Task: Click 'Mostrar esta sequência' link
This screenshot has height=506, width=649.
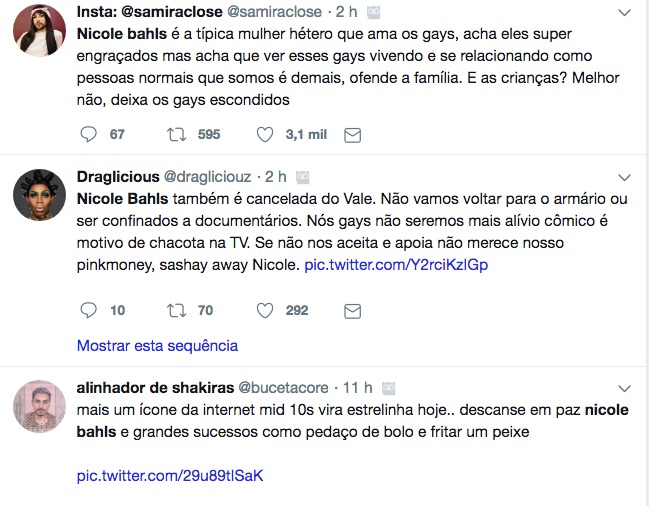Action: pyautogui.click(x=157, y=346)
